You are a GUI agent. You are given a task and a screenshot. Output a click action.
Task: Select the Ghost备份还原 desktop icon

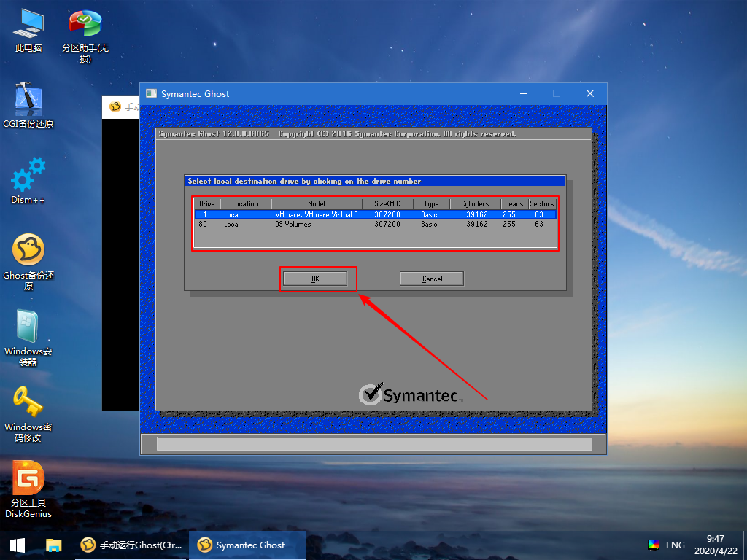pyautogui.click(x=28, y=262)
